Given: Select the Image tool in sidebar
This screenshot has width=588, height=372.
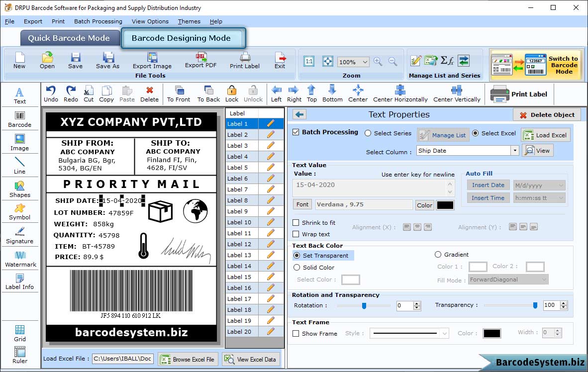Looking at the screenshot, I should (19, 143).
